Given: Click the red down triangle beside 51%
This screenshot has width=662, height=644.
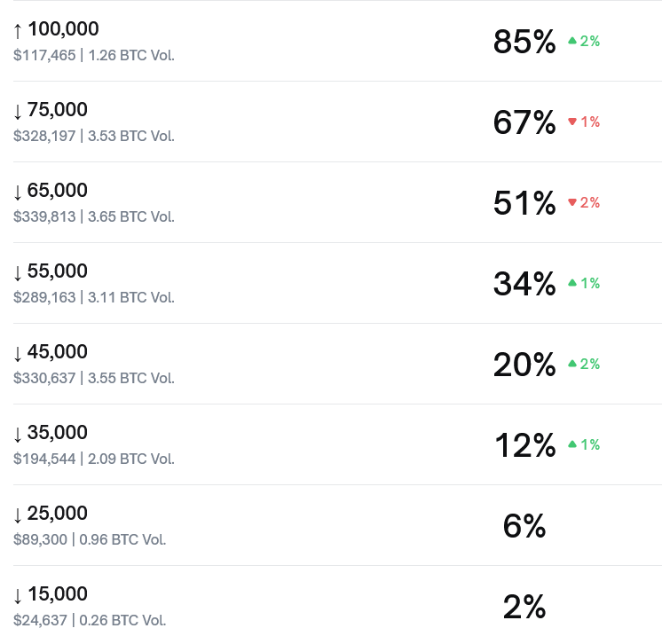Looking at the screenshot, I should click(x=572, y=203).
